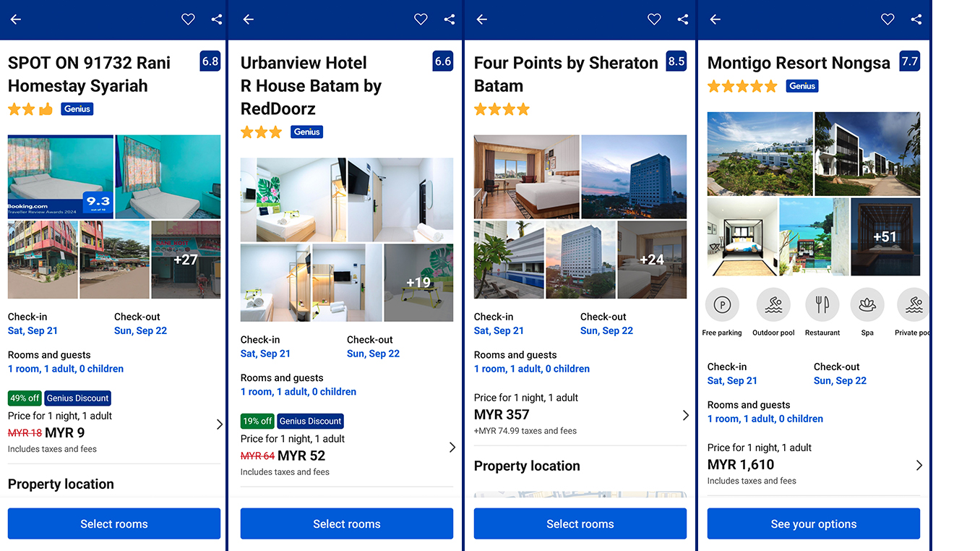Open the +27 photos thumbnail of SPOT ON

click(x=186, y=260)
